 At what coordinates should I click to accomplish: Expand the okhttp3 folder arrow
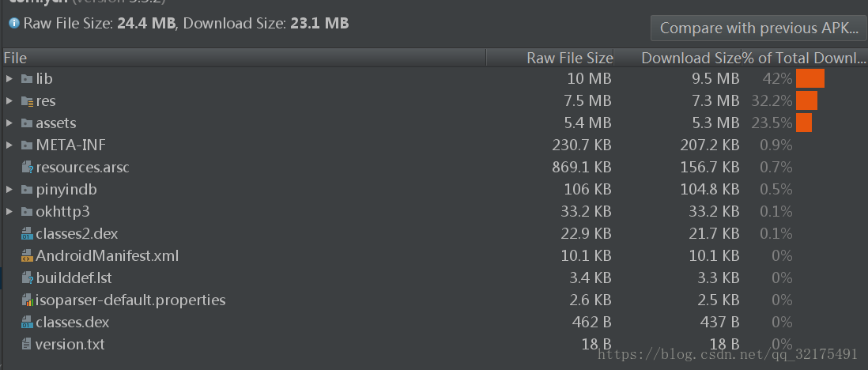[x=9, y=212]
